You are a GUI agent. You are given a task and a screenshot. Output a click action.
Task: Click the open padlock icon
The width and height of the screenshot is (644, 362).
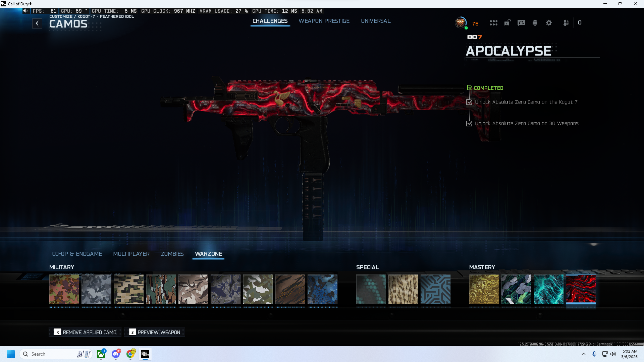coord(507,23)
